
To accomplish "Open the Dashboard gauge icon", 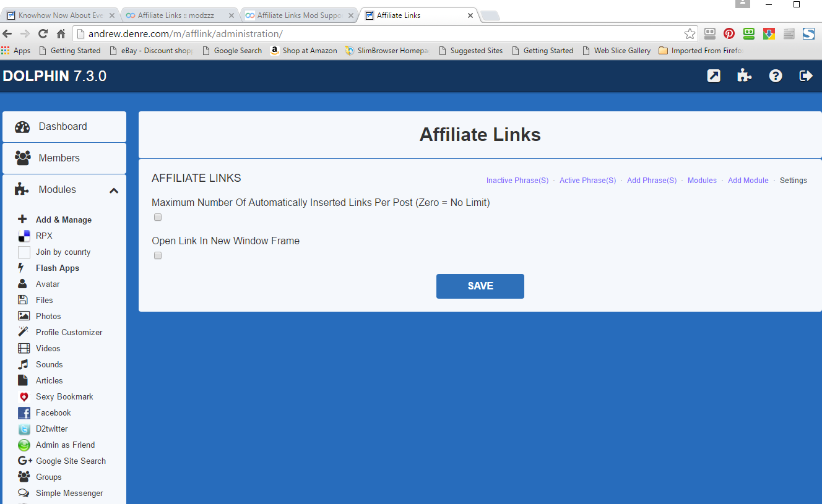I will pos(22,127).
